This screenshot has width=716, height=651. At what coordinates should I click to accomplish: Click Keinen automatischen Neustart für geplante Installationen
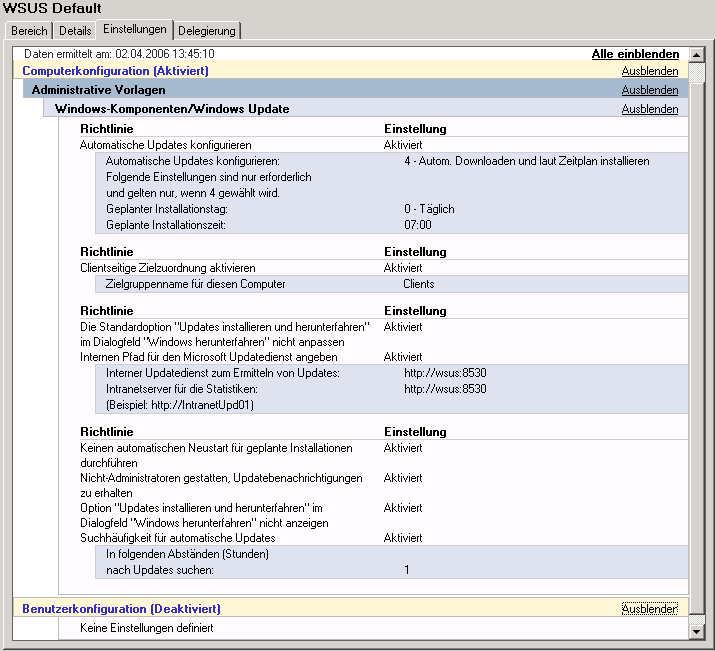click(216, 456)
